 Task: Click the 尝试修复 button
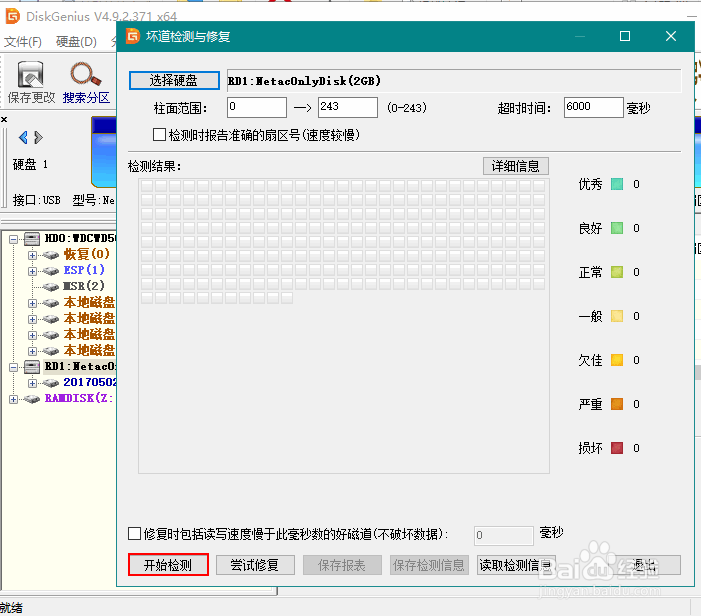pos(255,565)
